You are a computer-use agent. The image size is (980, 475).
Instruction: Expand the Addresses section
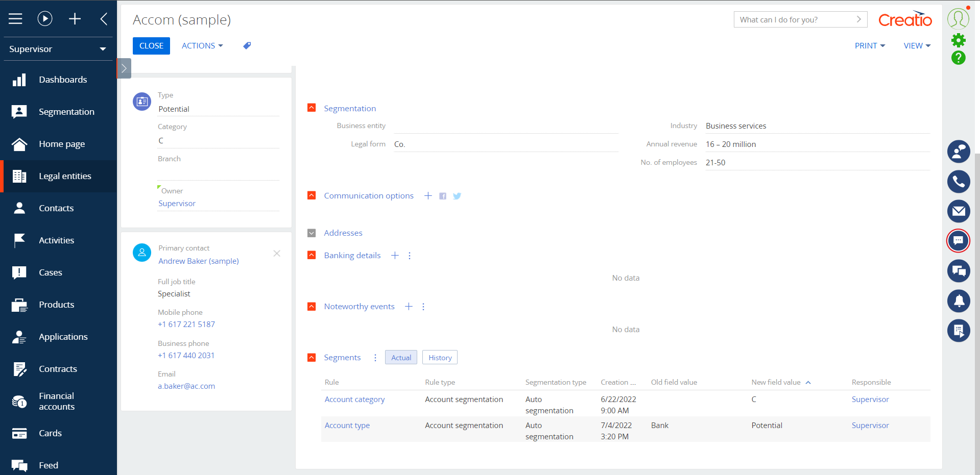click(312, 233)
